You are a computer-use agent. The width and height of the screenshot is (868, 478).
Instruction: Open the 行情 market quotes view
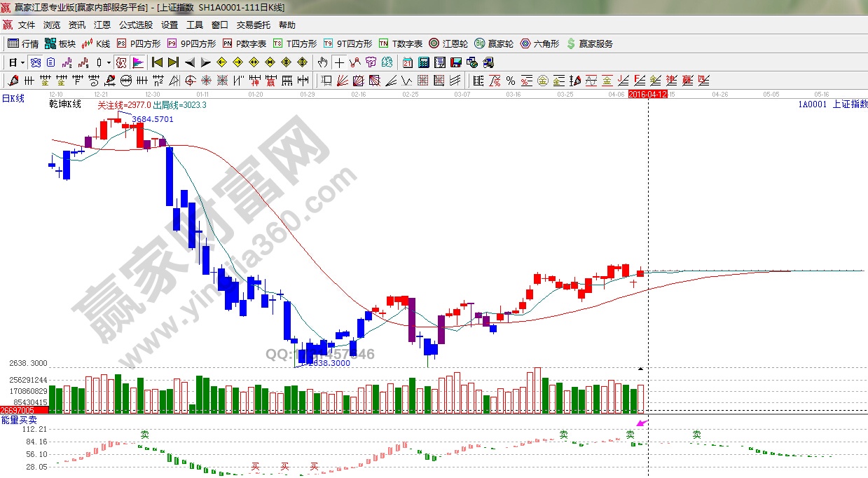tap(23, 43)
